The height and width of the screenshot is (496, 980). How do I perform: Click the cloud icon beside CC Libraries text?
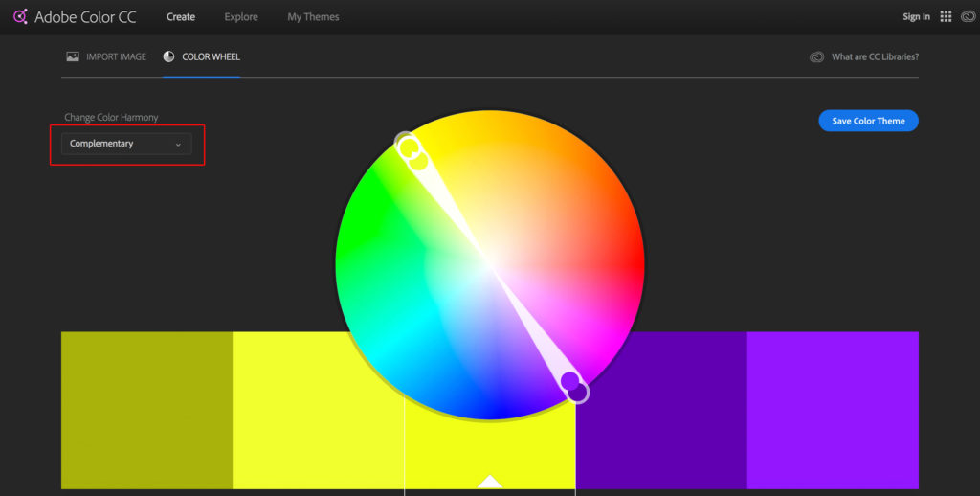(816, 57)
